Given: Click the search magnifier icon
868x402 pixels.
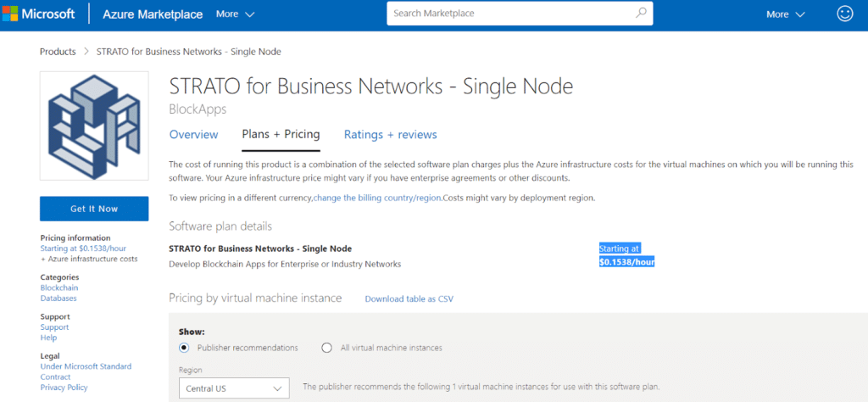Looking at the screenshot, I should [641, 13].
